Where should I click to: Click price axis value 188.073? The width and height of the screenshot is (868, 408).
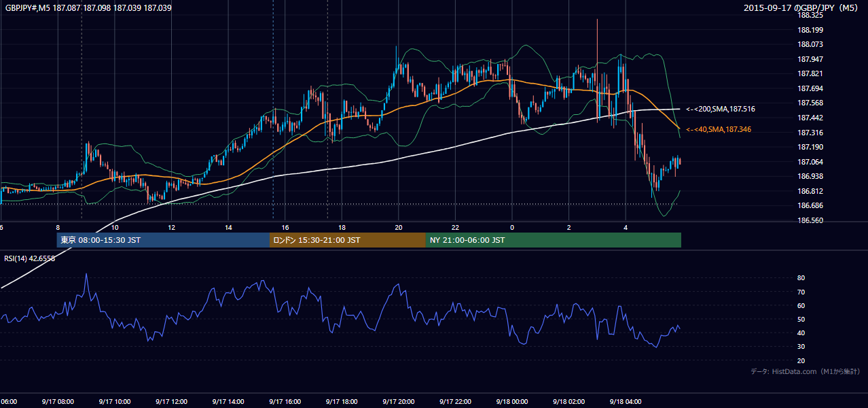tap(810, 44)
